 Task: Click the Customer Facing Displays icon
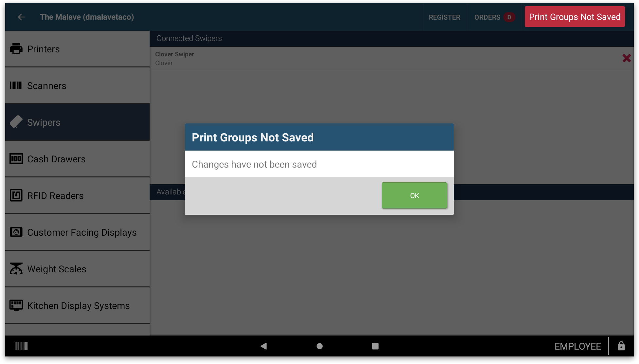pos(16,232)
